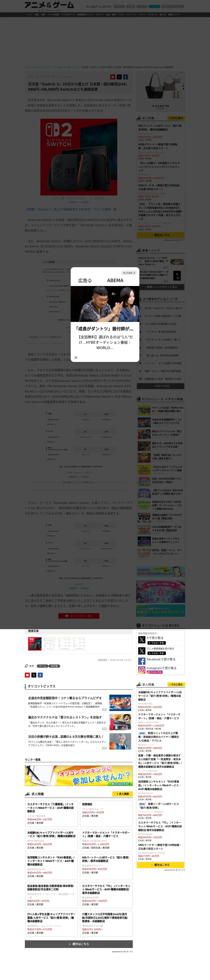Screen dimensions: 210x980
Task: Select 動画配信サービス in the navigation bar
Action: (85, 15)
